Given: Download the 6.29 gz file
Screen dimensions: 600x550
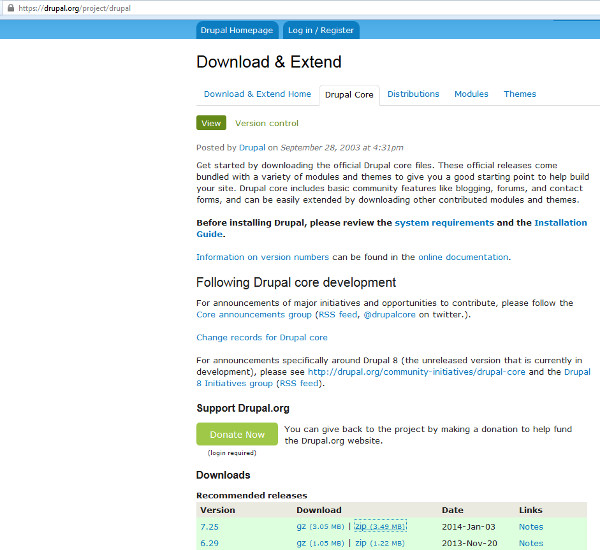Looking at the screenshot, I should click(320, 543).
